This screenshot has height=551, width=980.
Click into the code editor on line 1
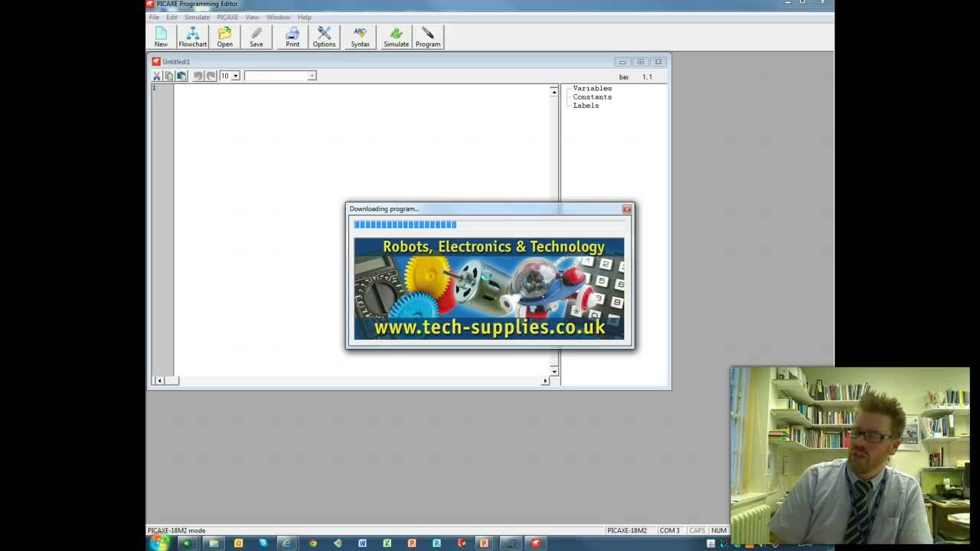pyautogui.click(x=361, y=88)
